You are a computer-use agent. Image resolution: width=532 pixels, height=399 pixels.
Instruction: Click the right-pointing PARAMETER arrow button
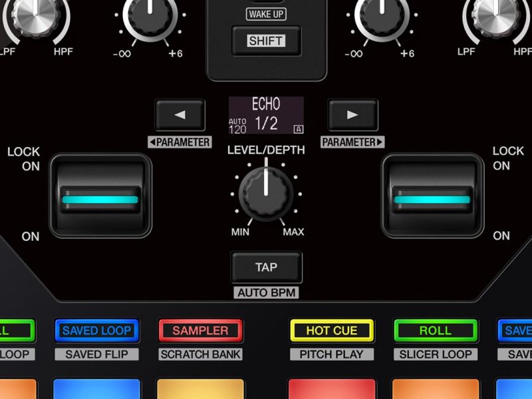pyautogui.click(x=352, y=114)
